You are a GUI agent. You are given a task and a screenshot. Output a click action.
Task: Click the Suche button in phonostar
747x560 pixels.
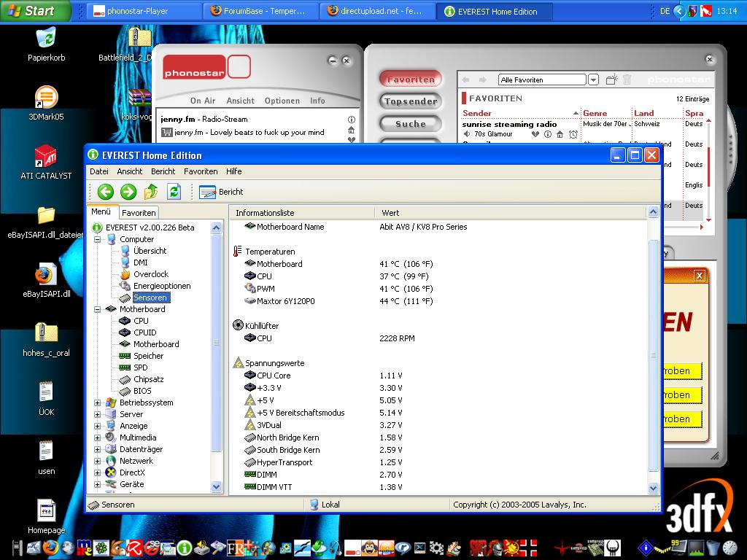[411, 124]
